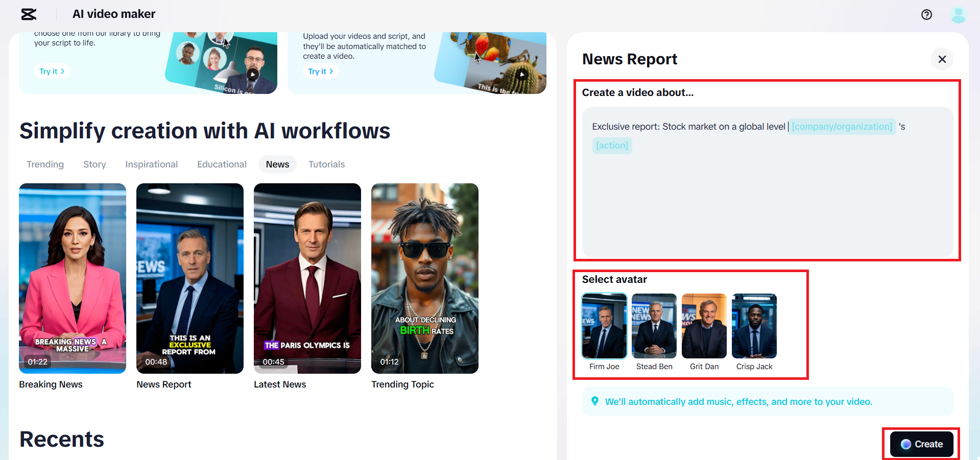Play the upload videos and script preview
Viewport: 980px width, 460px height.
521,75
